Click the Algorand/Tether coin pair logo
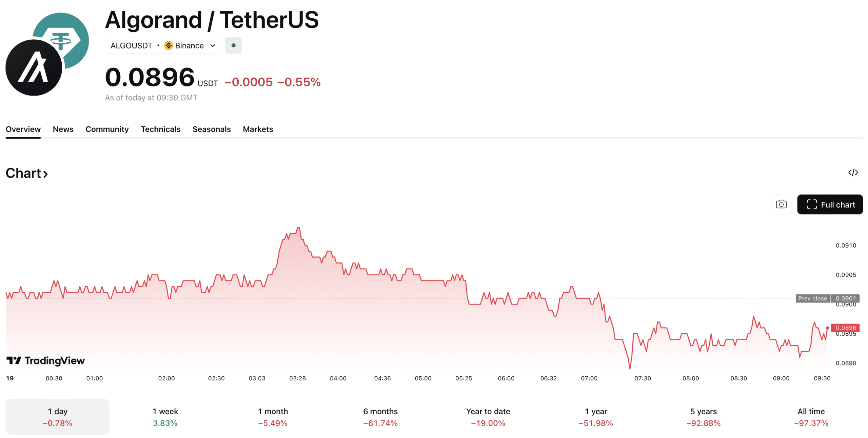This screenshot has width=868, height=438. coord(47,54)
